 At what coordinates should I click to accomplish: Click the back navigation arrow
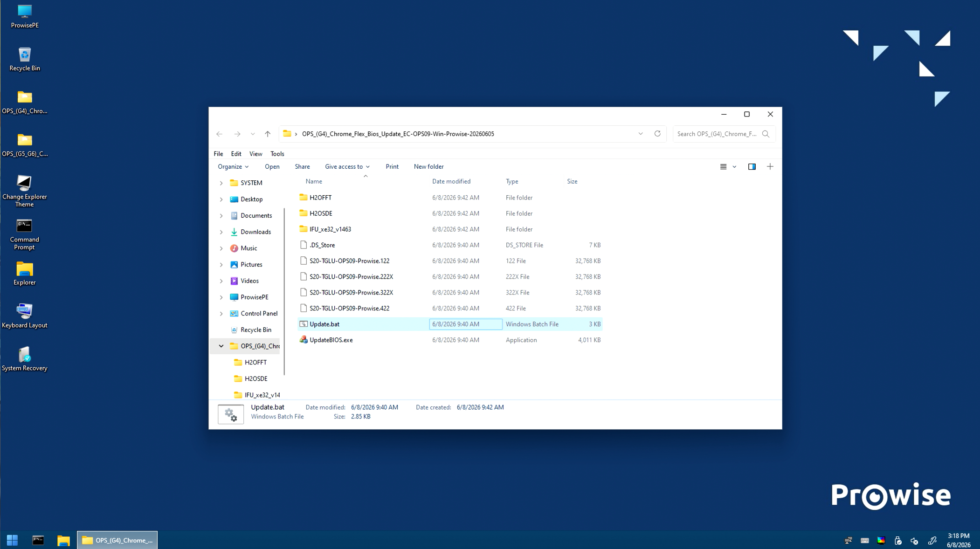tap(219, 134)
